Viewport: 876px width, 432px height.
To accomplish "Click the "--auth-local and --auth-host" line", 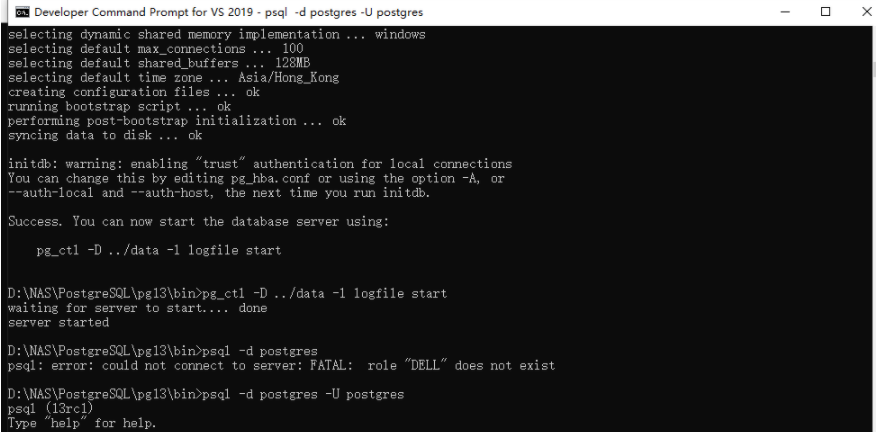I will point(219,193).
